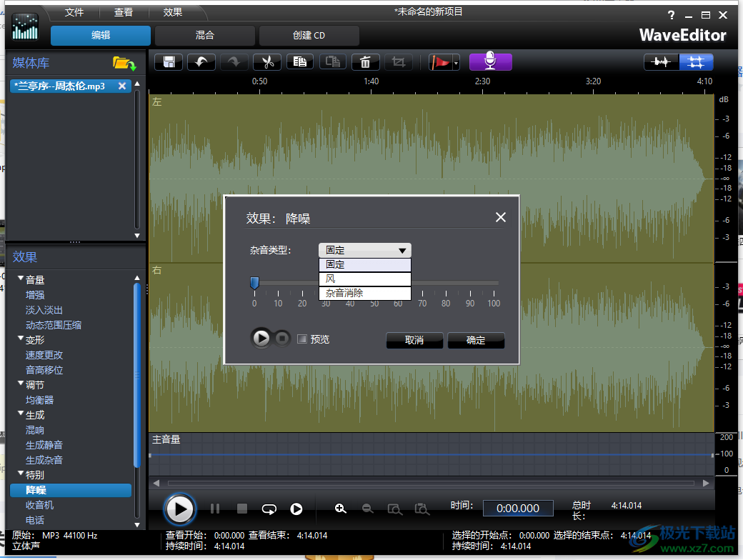
Task: Click the noise reduction strength slider handle
Action: [254, 282]
